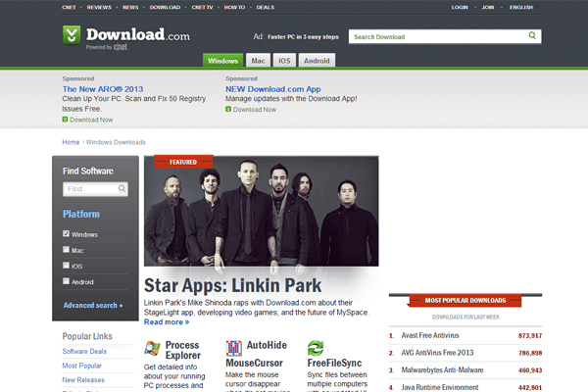Click Download Now under Download.com App
Image resolution: width=588 pixels, height=392 pixels.
click(x=255, y=110)
